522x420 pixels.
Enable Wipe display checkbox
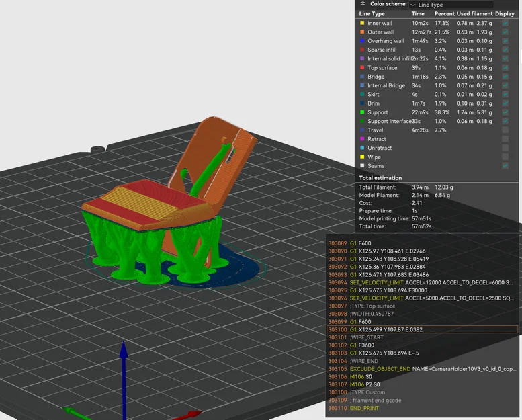(x=505, y=157)
